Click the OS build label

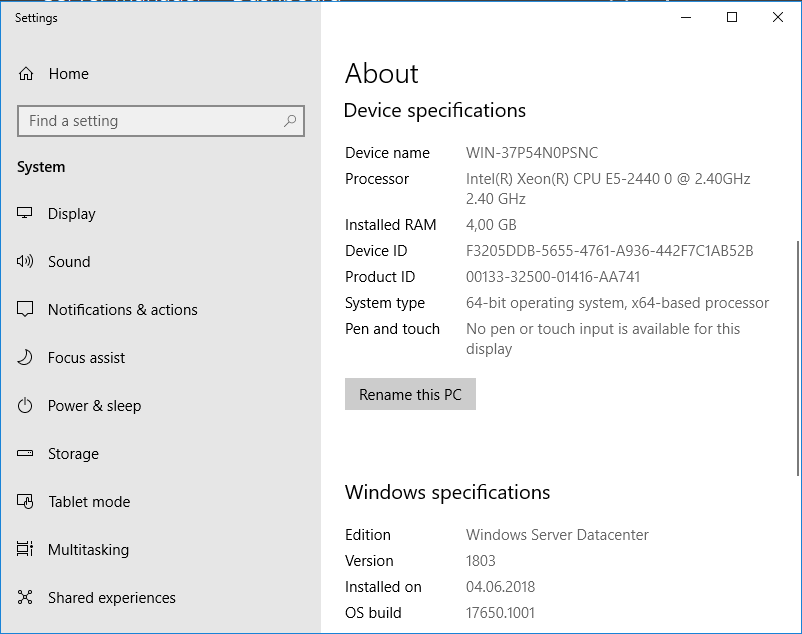373,613
